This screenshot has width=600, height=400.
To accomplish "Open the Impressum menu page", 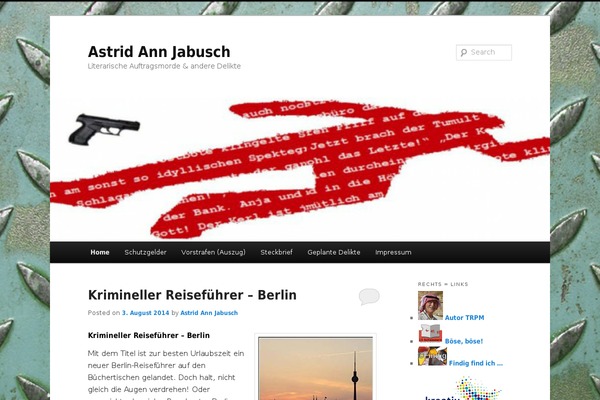I will [x=393, y=252].
